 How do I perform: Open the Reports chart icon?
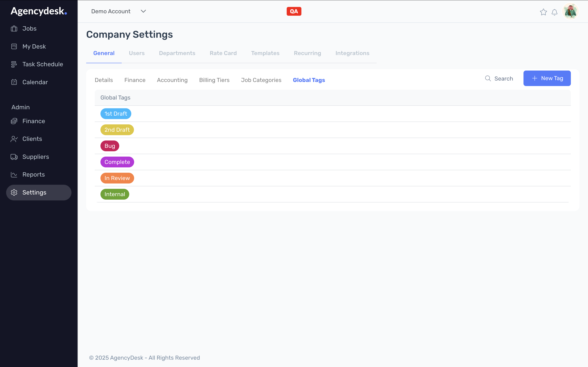(14, 175)
